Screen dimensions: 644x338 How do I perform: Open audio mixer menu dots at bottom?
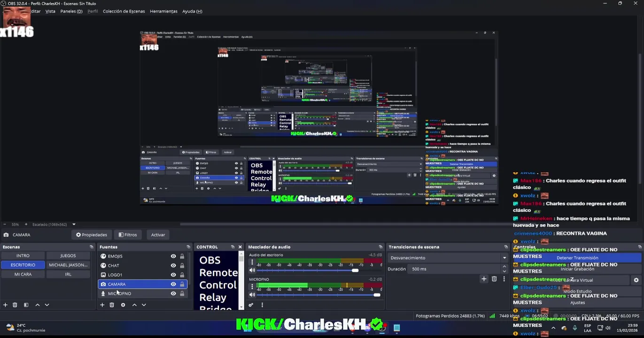[x=262, y=305]
